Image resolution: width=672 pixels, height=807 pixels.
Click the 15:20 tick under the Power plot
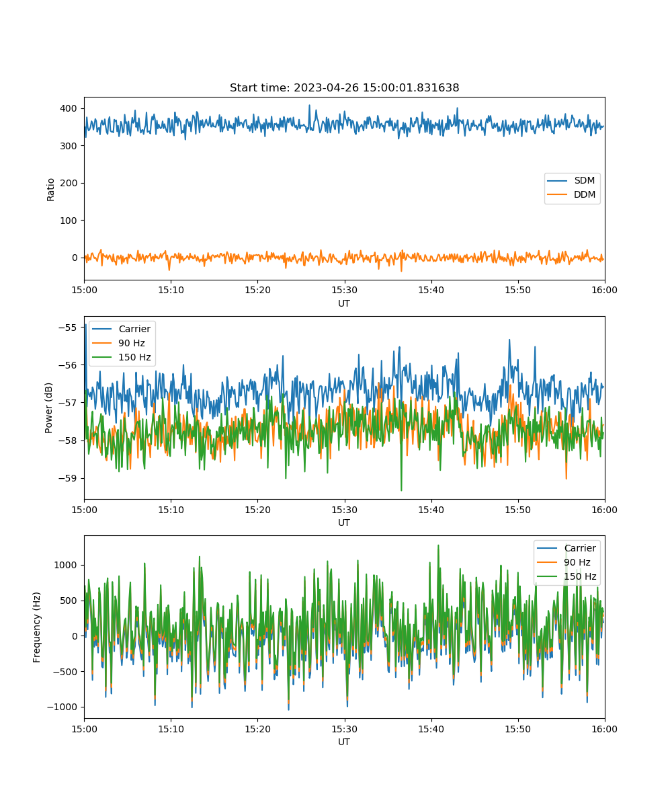[257, 509]
